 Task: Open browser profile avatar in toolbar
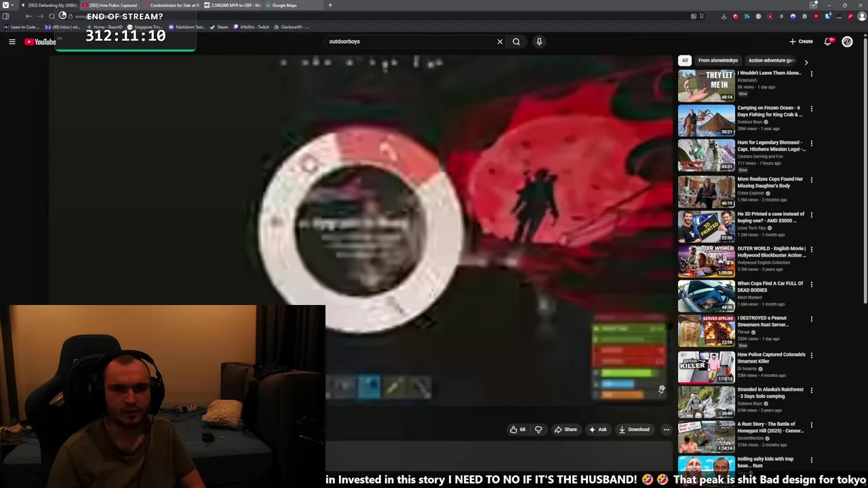[863, 16]
